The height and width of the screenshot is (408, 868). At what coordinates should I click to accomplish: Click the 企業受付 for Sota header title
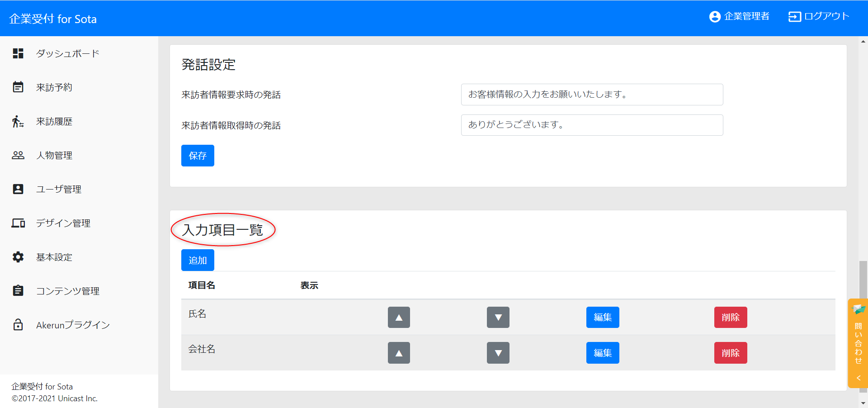(53, 19)
